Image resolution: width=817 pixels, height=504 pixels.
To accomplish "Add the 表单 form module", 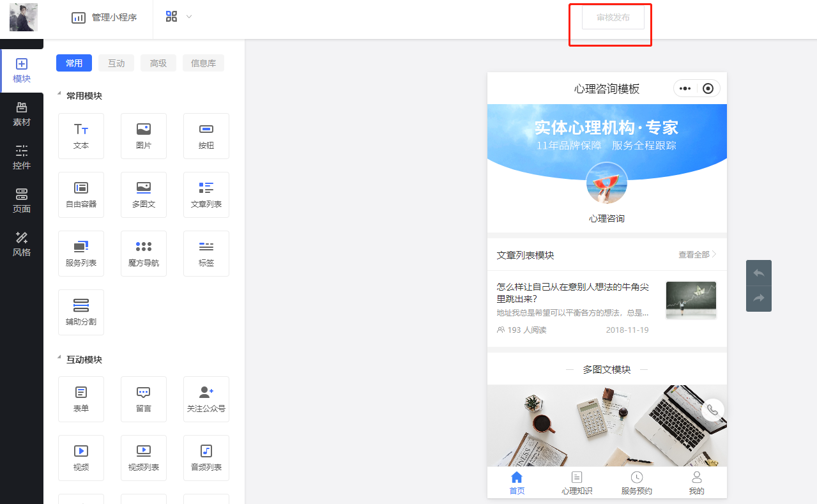I will pos(81,399).
